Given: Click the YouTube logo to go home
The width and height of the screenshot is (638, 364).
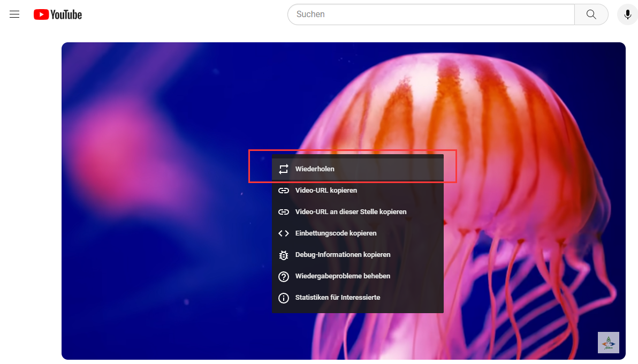Looking at the screenshot, I should (58, 14).
